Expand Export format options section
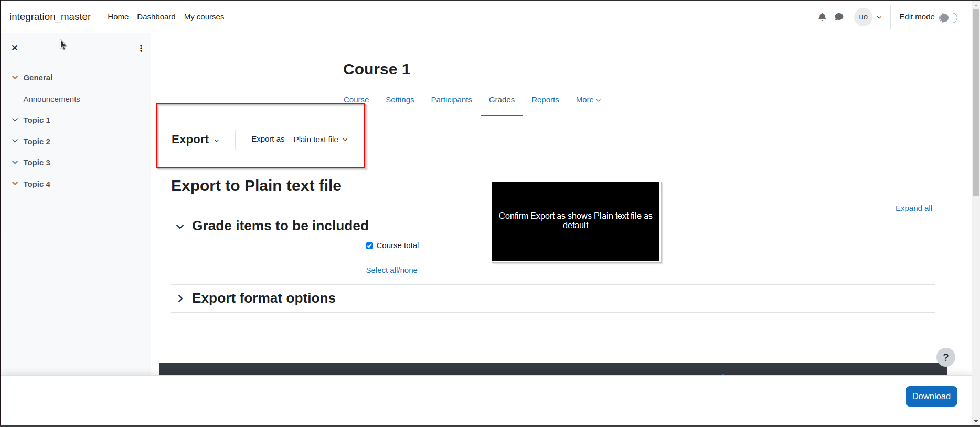 [x=180, y=298]
